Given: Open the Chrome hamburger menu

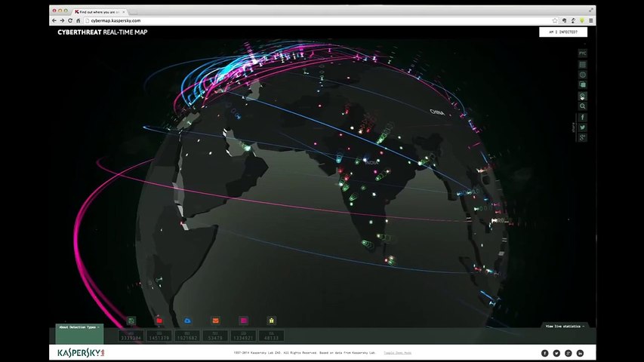Looking at the screenshot, I should (x=591, y=20).
